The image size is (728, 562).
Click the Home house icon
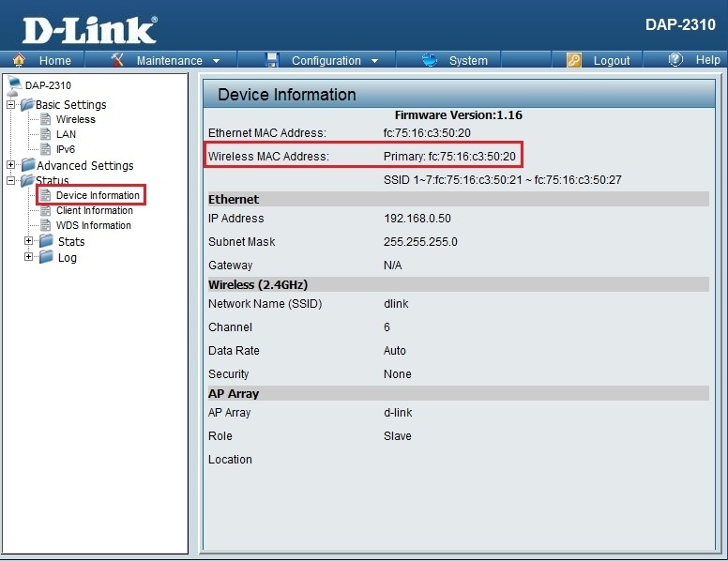(x=19, y=60)
